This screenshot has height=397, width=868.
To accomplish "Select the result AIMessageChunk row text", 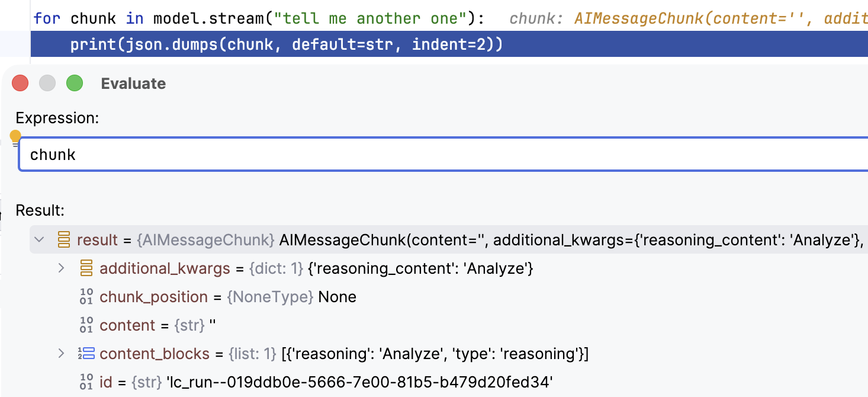I will tap(474, 240).
